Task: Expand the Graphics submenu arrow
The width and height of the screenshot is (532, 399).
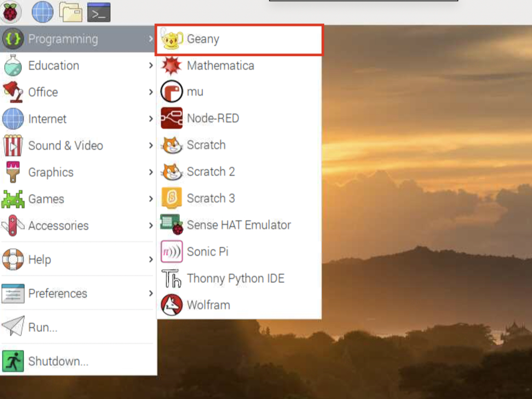Action: click(x=151, y=172)
